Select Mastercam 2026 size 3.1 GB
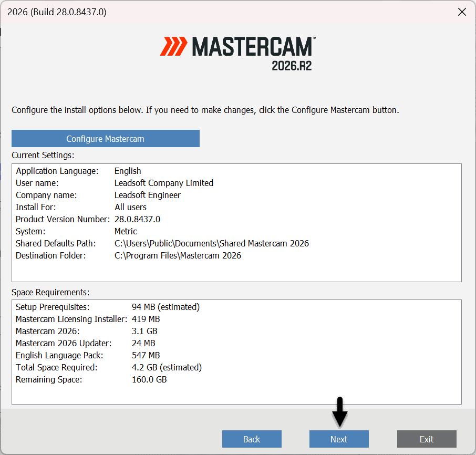Viewport: 476px width, 455px height. pos(144,331)
